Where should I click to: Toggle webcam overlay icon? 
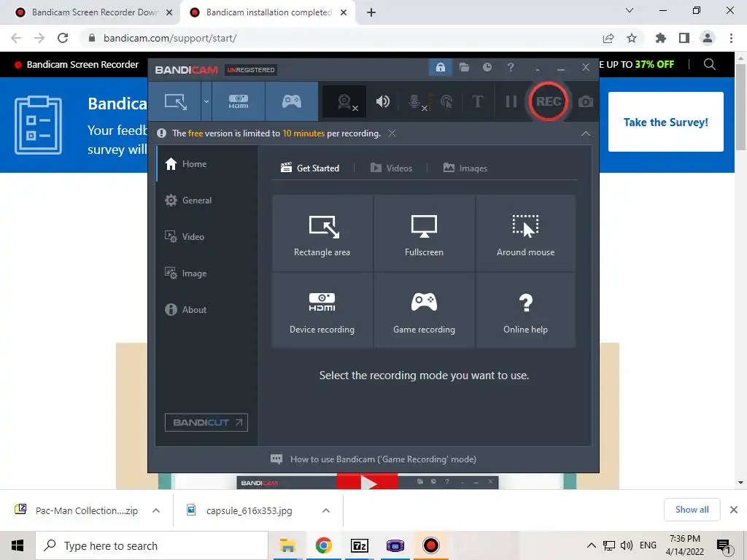(x=344, y=101)
